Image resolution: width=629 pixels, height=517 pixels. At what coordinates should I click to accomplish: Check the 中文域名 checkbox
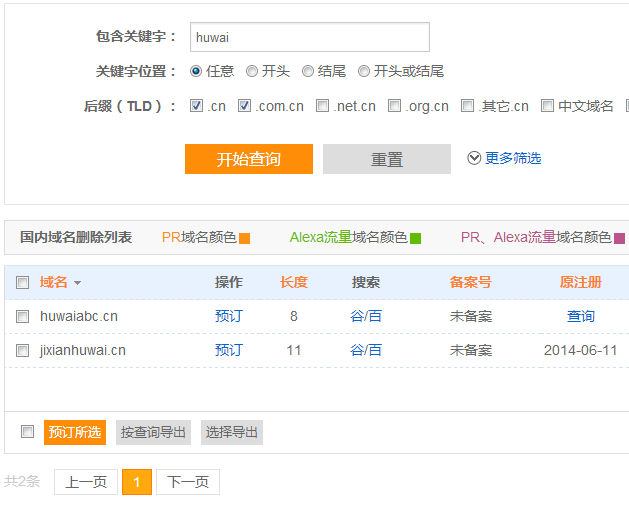click(547, 105)
